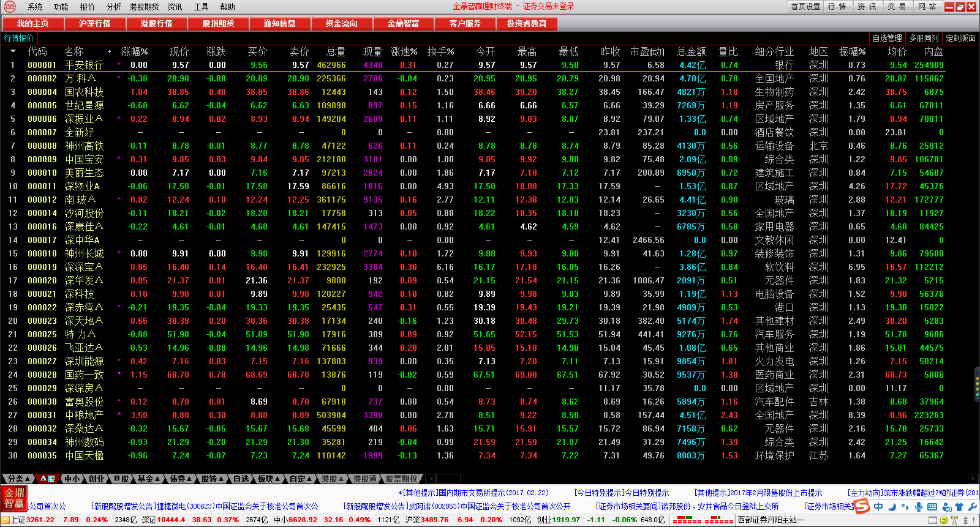Click the list panel icon in the status bar
980x527 pixels.
[933, 520]
